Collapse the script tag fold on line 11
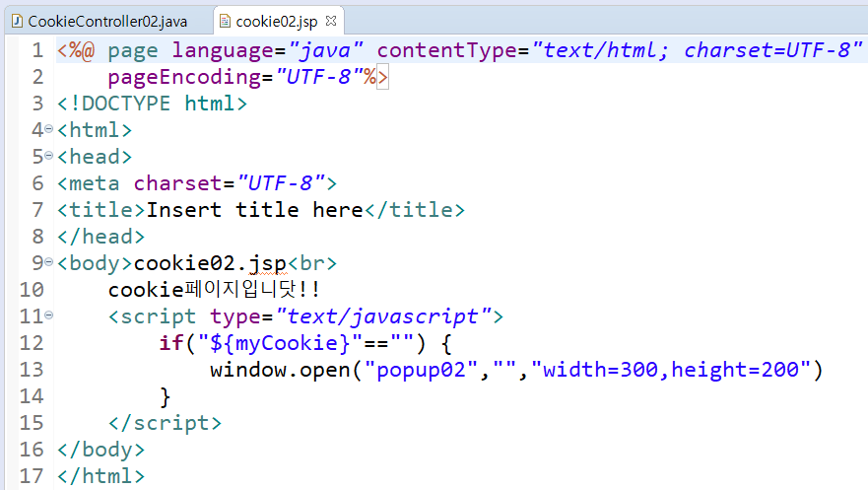Image resolution: width=868 pixels, height=490 pixels. click(x=48, y=315)
